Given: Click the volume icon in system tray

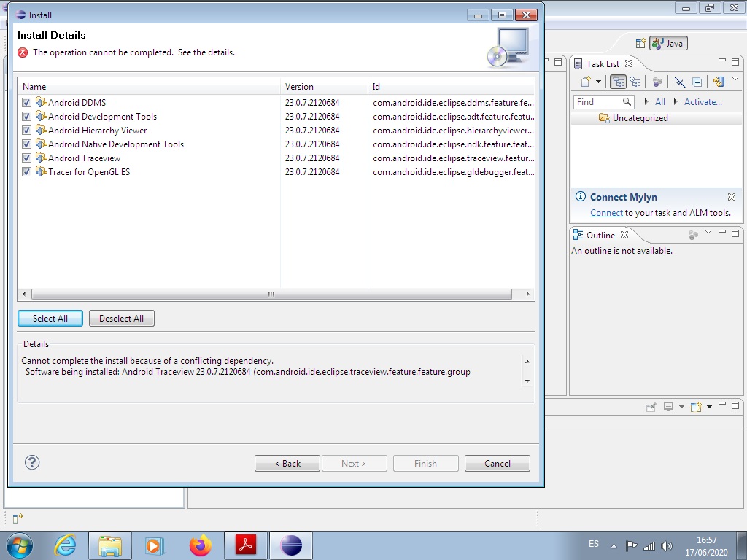Looking at the screenshot, I should click(667, 546).
